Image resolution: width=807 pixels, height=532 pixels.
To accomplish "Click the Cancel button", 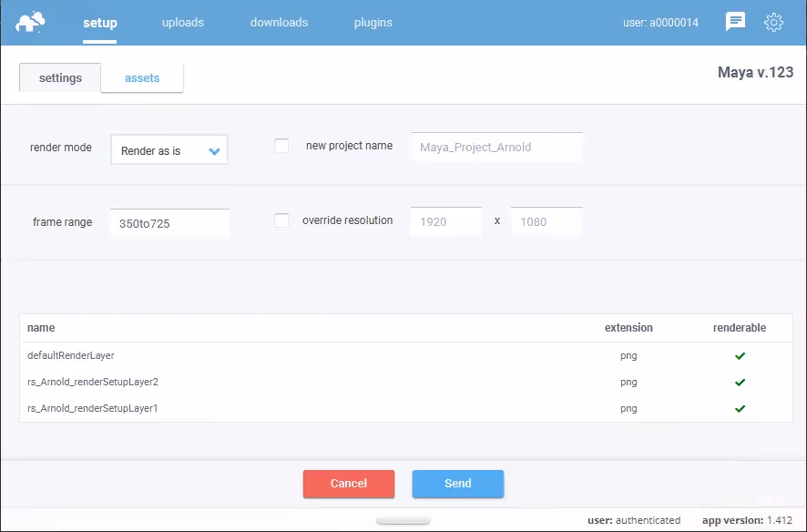I will coord(349,484).
